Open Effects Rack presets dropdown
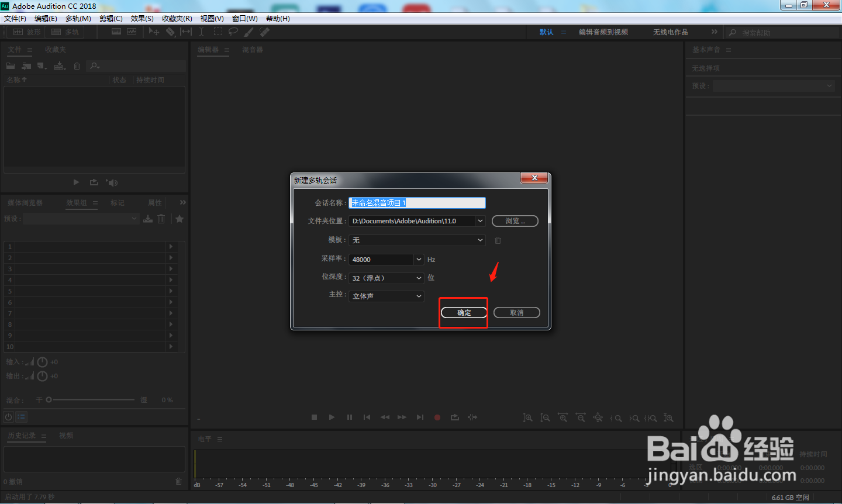This screenshot has height=504, width=842. pos(81,219)
